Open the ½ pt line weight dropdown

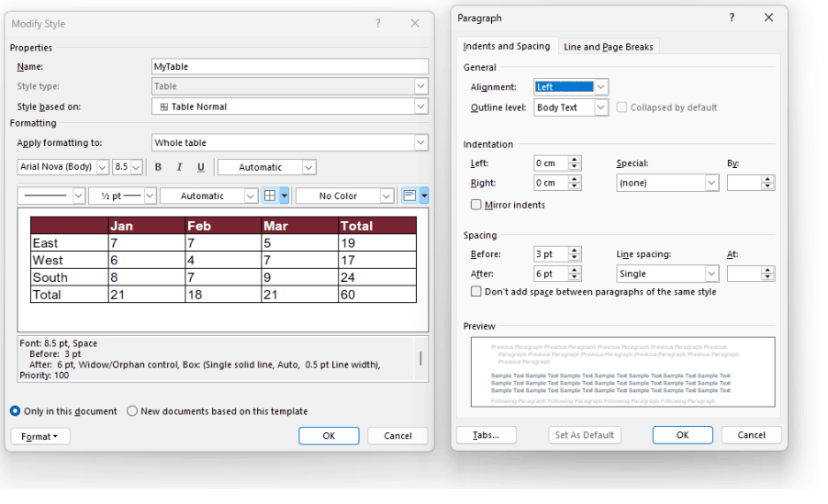click(x=150, y=196)
